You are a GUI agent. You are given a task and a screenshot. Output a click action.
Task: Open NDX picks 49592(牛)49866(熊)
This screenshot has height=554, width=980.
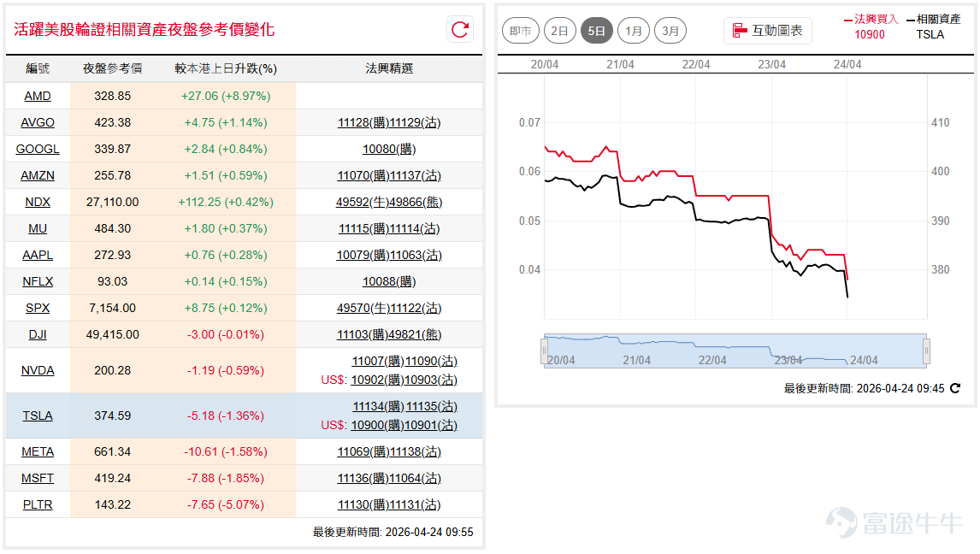pos(389,203)
